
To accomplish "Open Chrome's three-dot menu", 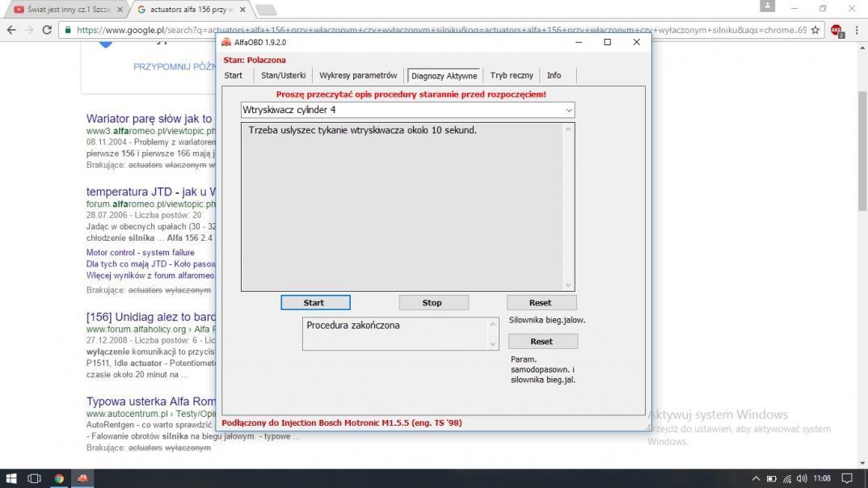I will (857, 30).
